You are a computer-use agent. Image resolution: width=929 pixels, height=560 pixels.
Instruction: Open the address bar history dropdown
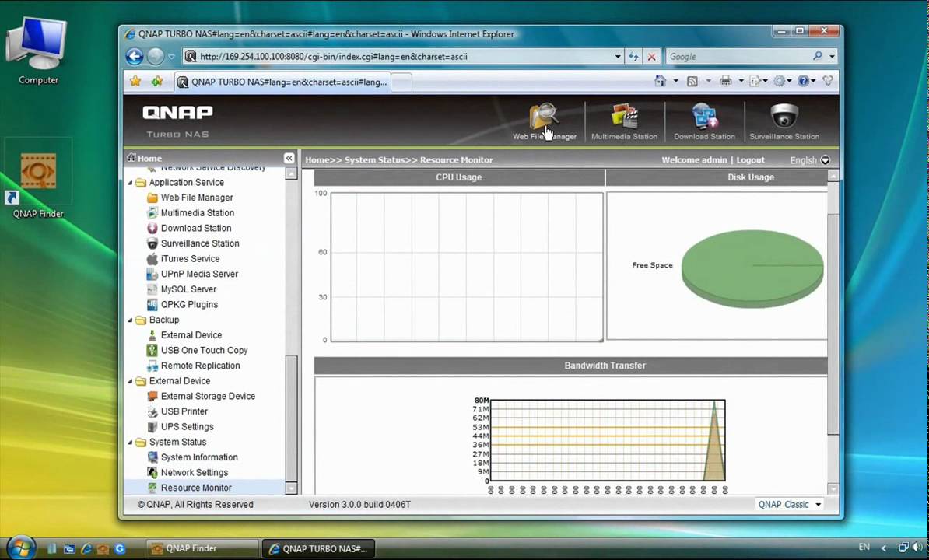[617, 56]
